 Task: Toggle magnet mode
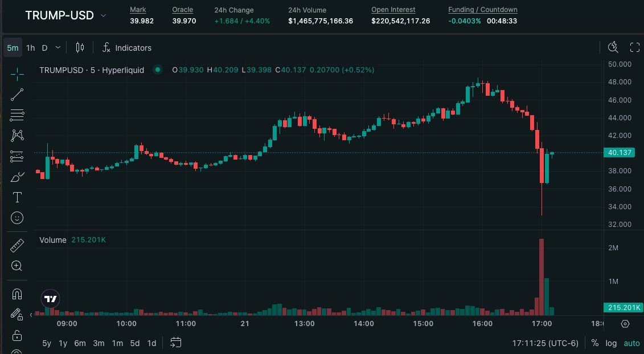coord(17,294)
